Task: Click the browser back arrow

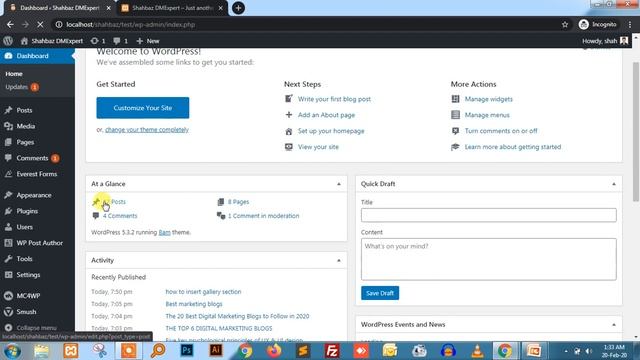Action: (x=10, y=24)
